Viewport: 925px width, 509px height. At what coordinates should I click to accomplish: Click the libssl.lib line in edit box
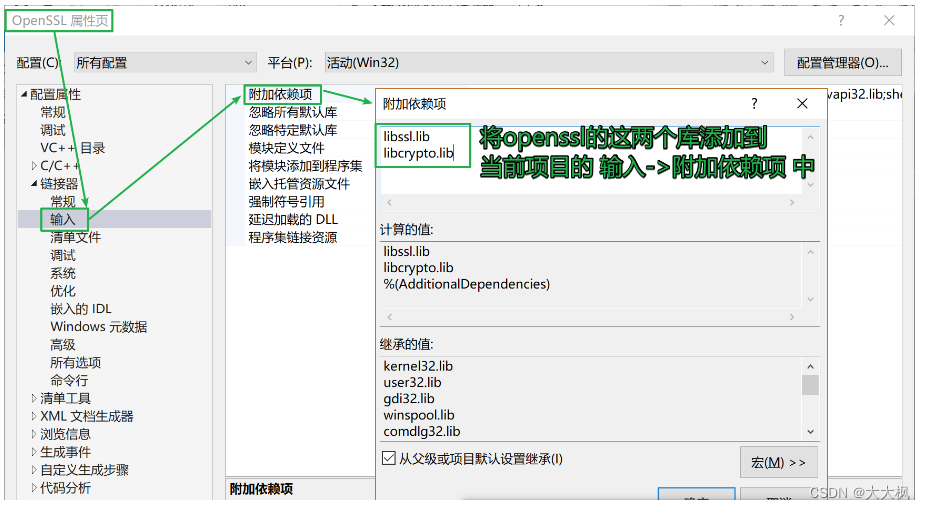pos(406,137)
